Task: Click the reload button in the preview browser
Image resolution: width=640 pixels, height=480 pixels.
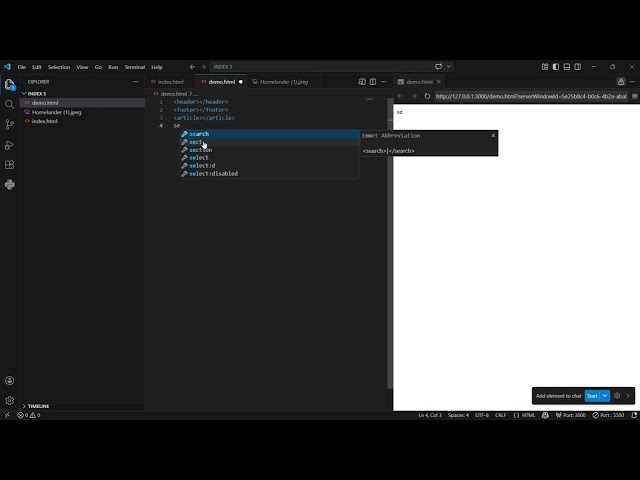Action: (427, 96)
